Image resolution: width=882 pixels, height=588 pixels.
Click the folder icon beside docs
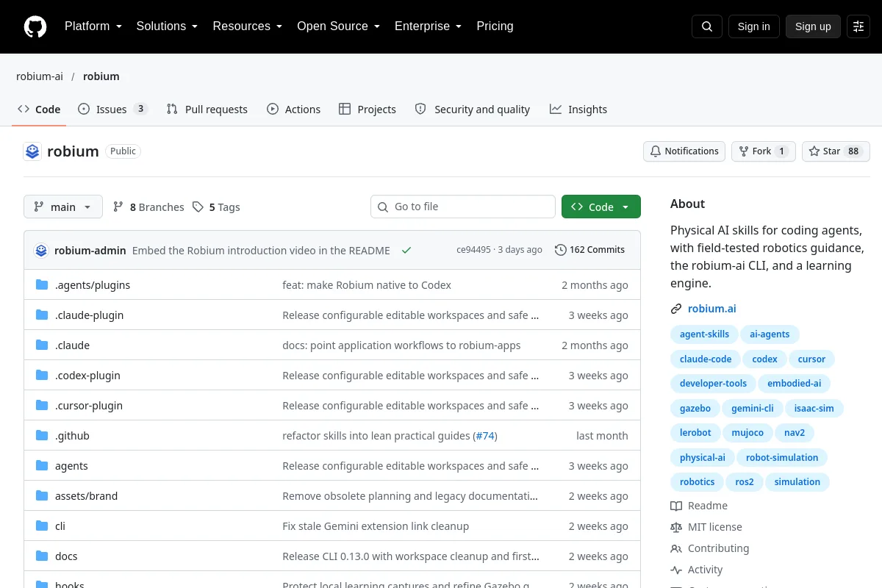[x=42, y=556]
